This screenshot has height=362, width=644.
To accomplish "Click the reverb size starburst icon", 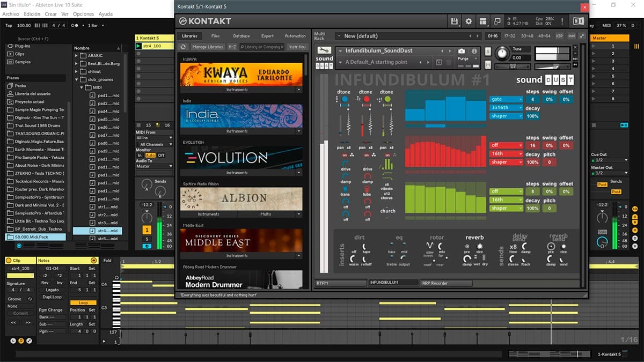I will (479, 246).
